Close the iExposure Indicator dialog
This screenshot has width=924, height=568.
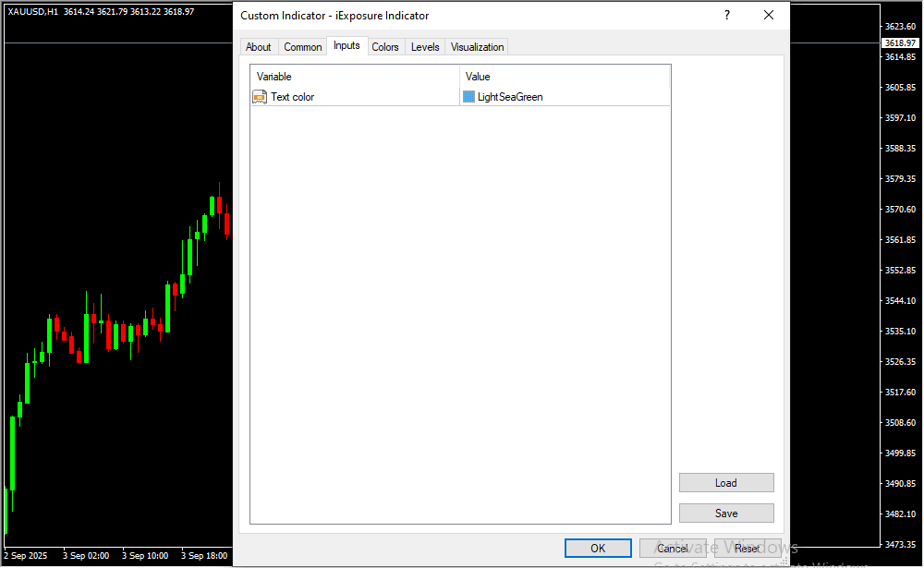[768, 16]
